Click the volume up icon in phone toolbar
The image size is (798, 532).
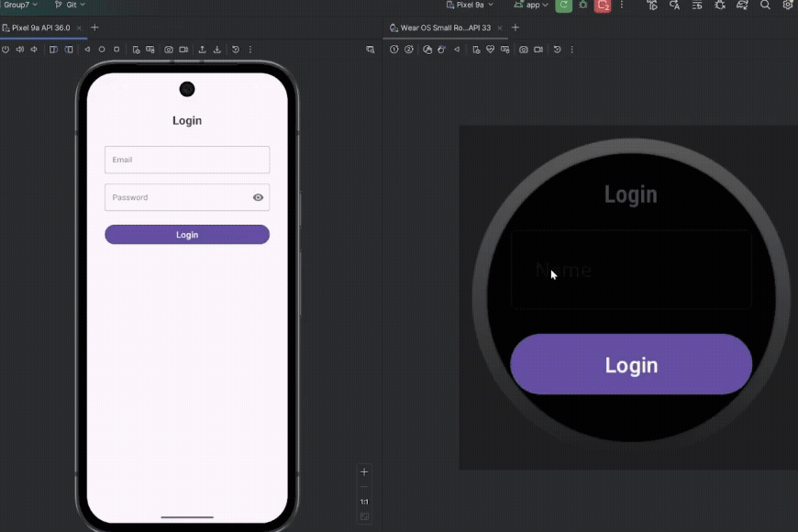[x=19, y=50]
